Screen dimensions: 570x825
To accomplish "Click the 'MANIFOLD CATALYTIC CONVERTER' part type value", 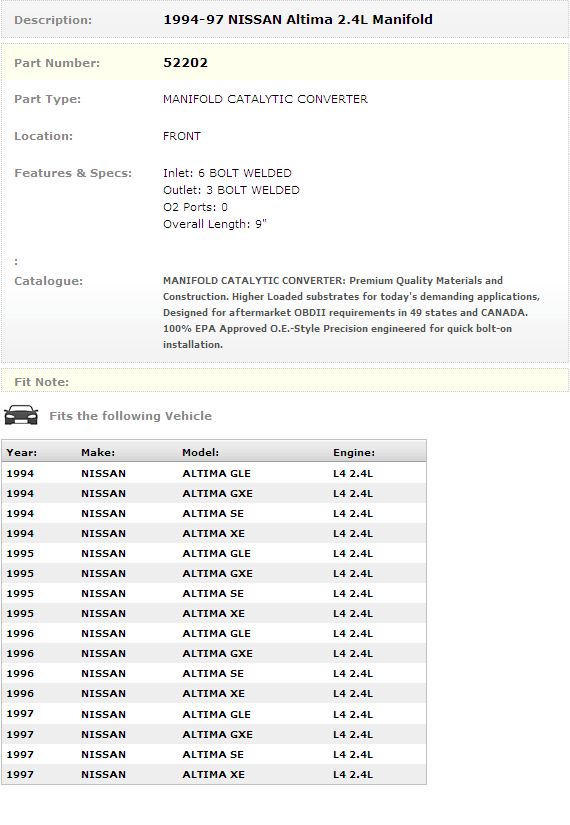I will (265, 99).
